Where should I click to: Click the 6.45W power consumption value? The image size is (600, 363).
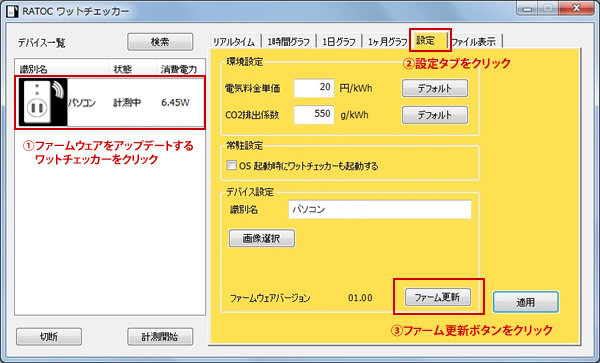click(176, 103)
